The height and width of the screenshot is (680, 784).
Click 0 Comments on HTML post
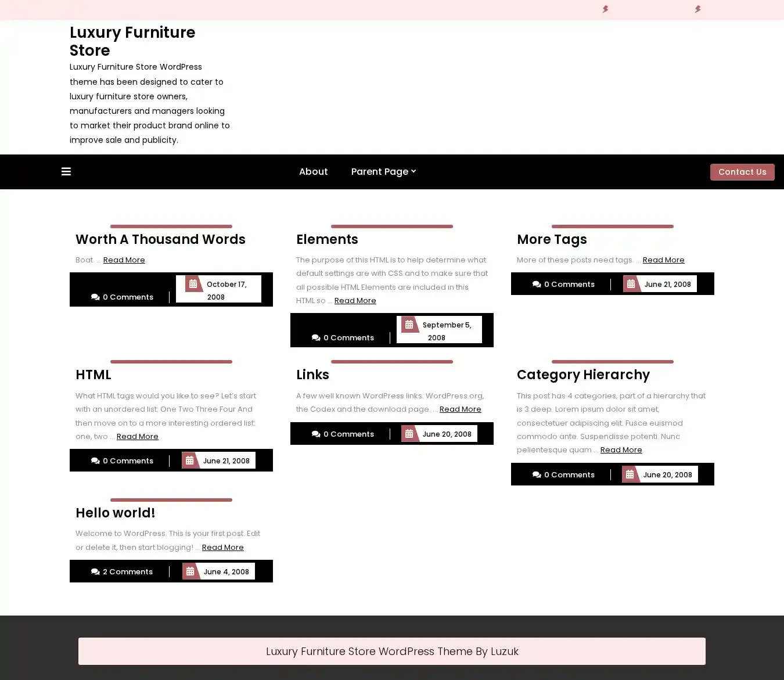click(128, 460)
